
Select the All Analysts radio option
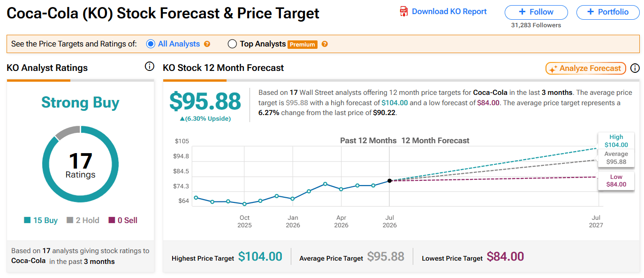click(151, 44)
